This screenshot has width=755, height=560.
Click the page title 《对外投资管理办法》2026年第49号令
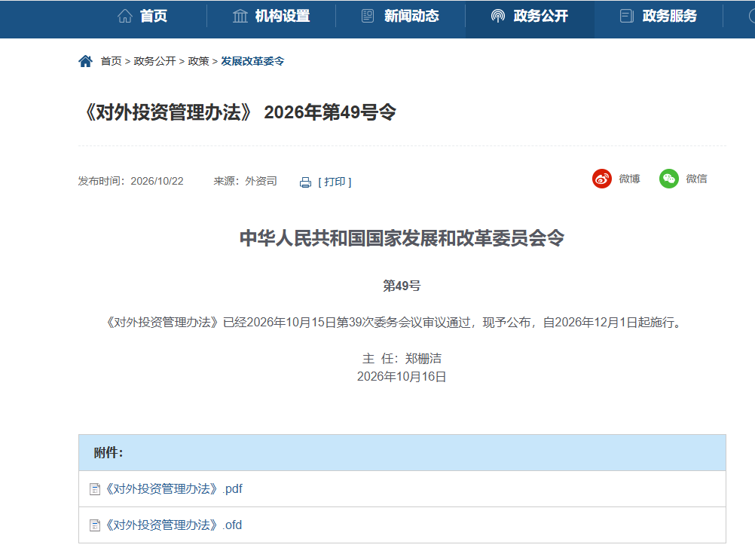(239, 112)
